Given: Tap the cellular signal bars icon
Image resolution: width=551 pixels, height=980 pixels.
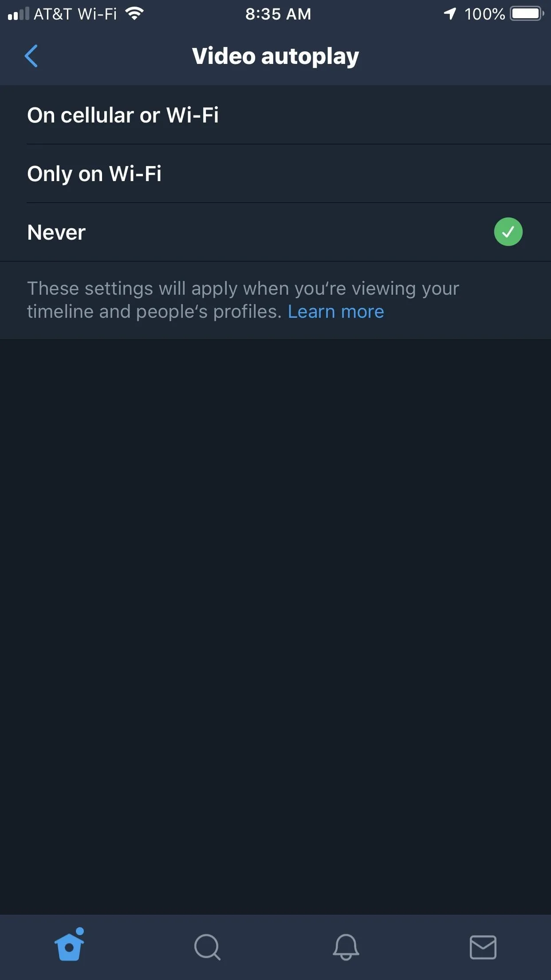Looking at the screenshot, I should 18,14.
